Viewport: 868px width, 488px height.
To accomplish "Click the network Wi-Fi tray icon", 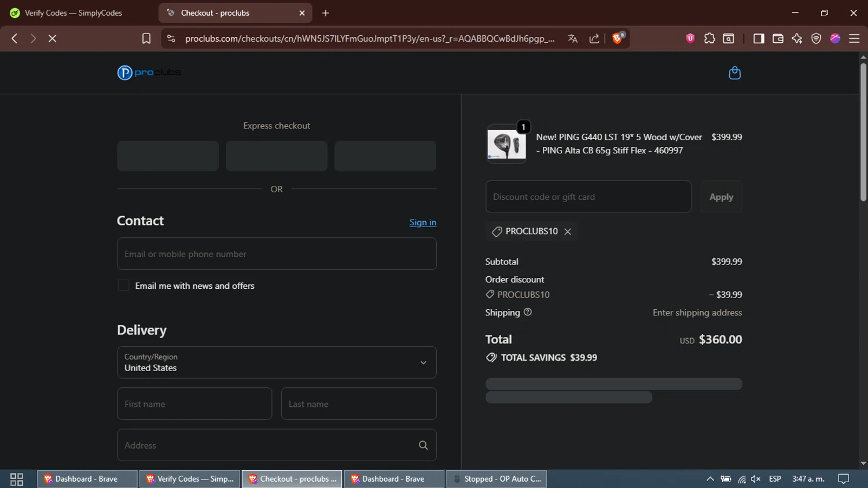I will coord(741,479).
